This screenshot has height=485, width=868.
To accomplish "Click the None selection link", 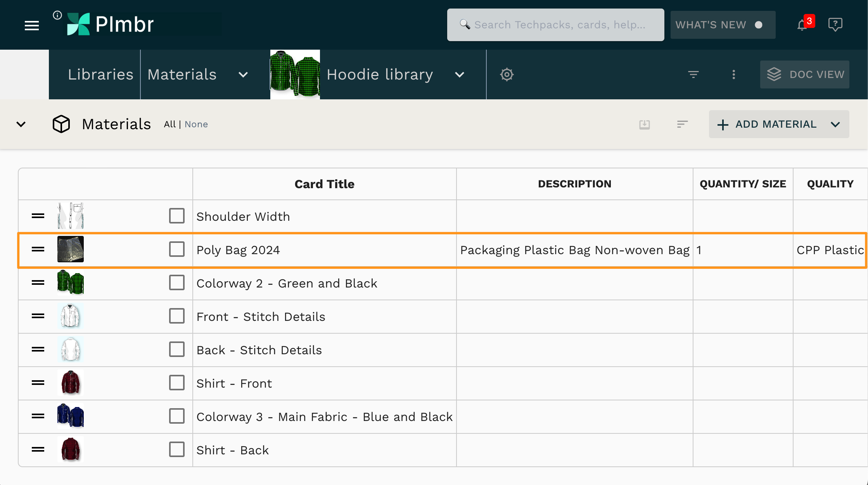I will [x=196, y=124].
